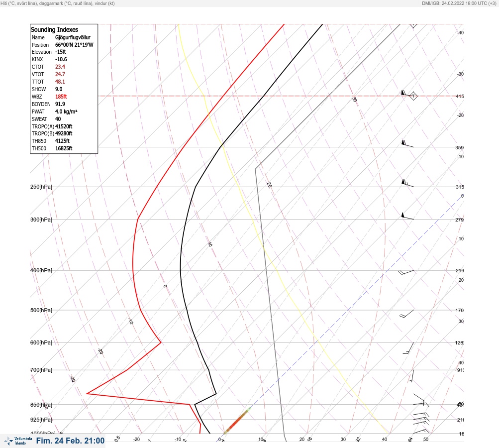Click the '279' flight level label

[x=460, y=220]
